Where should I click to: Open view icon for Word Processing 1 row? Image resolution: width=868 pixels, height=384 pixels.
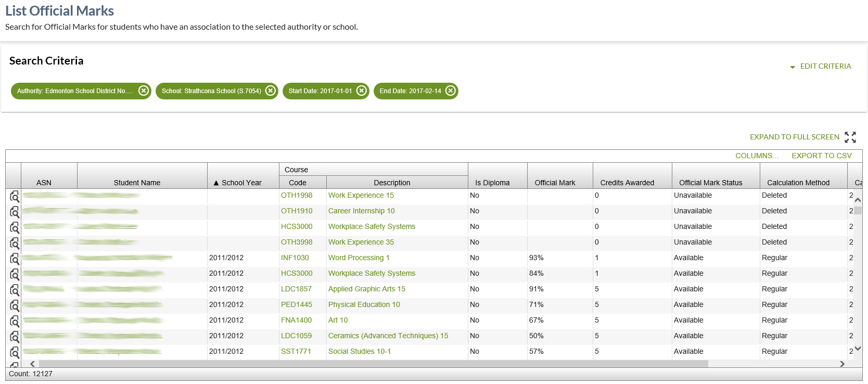(15, 259)
